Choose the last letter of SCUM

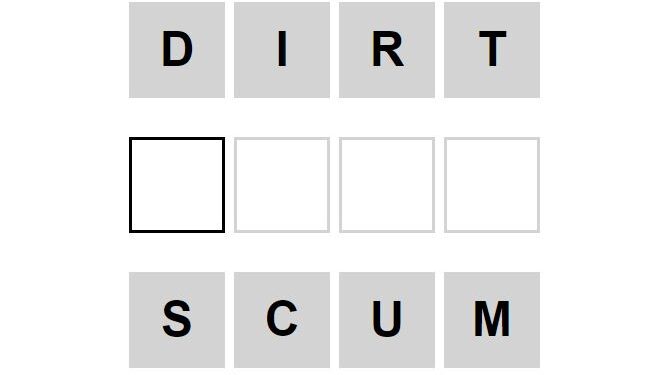click(x=492, y=320)
